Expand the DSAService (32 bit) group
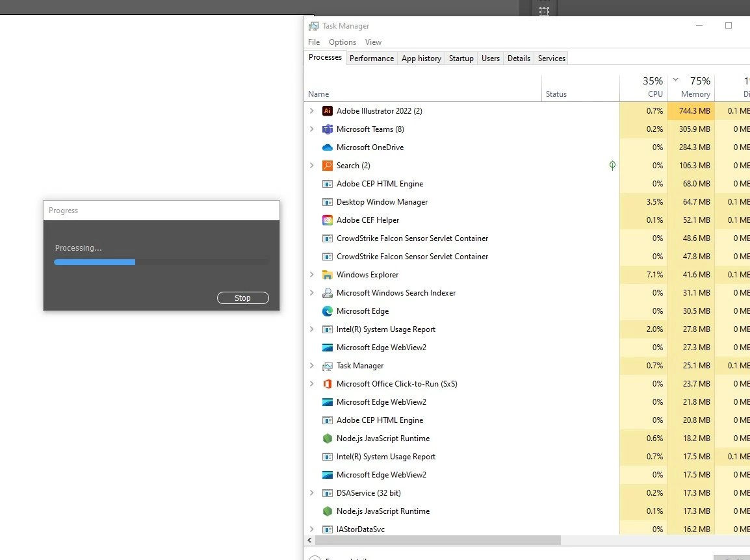Viewport: 750px width, 560px height. (x=312, y=492)
